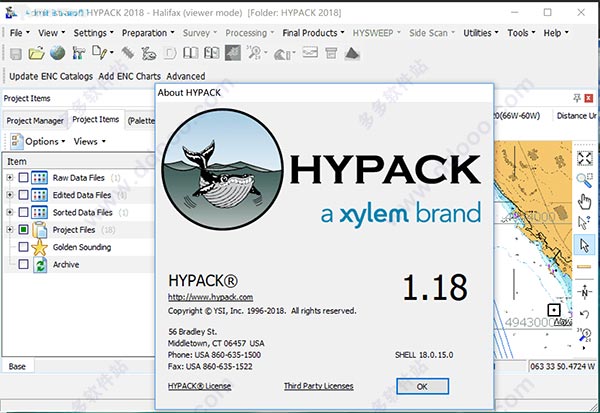Click the grayed-out save disk icon
This screenshot has height=413, width=600.
coord(16,54)
